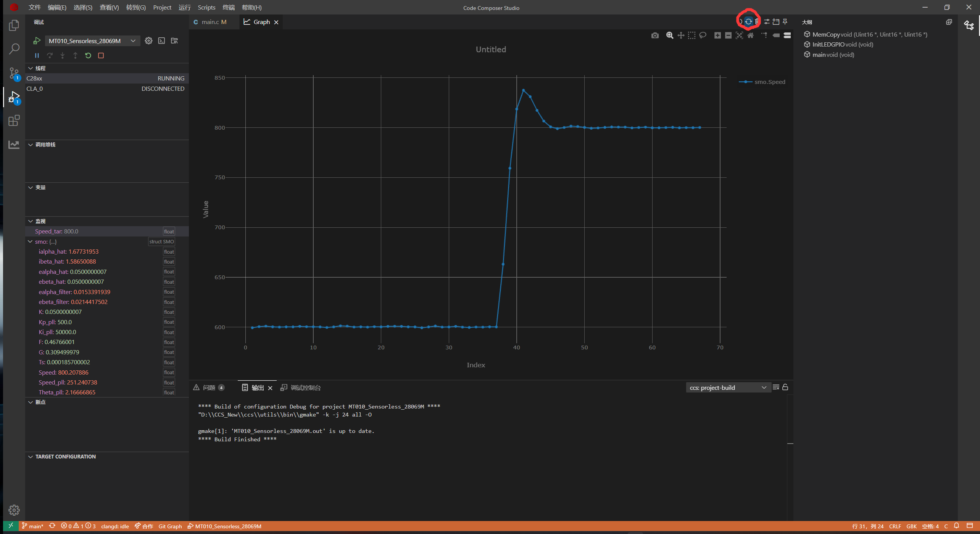The image size is (980, 534).
Task: Toggle continuous refresh in the Graph toolbar
Action: 748,22
